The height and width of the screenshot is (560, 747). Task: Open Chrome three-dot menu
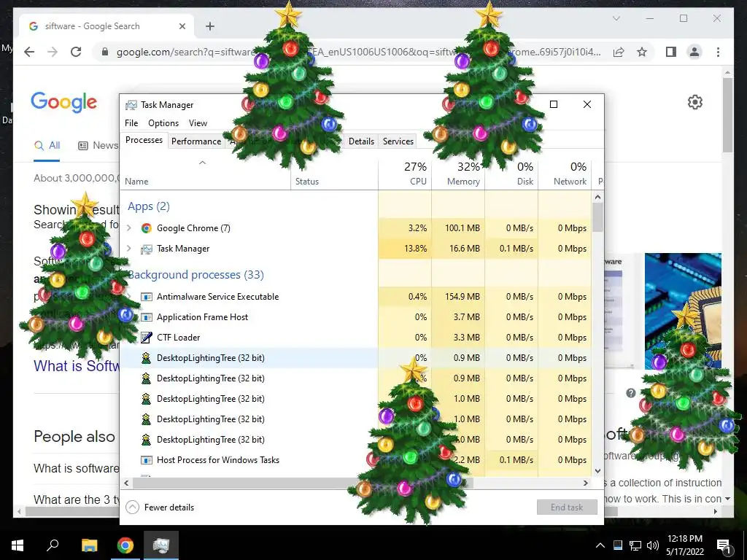718,52
